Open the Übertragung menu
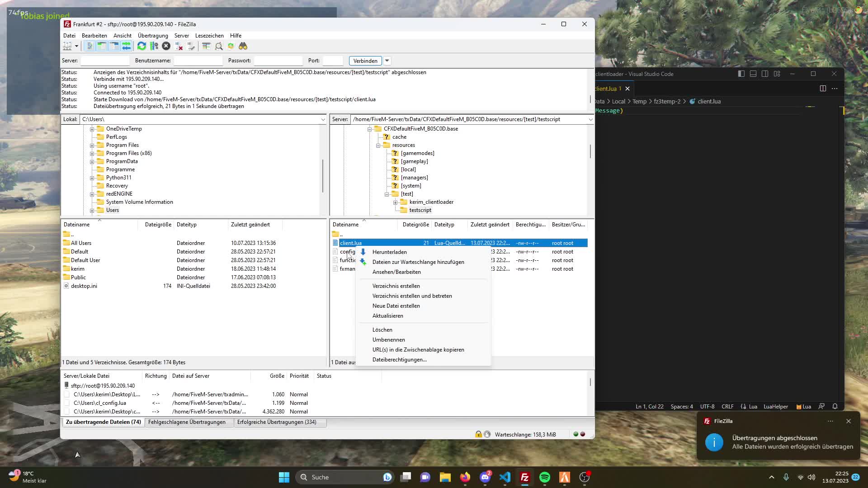 point(152,35)
